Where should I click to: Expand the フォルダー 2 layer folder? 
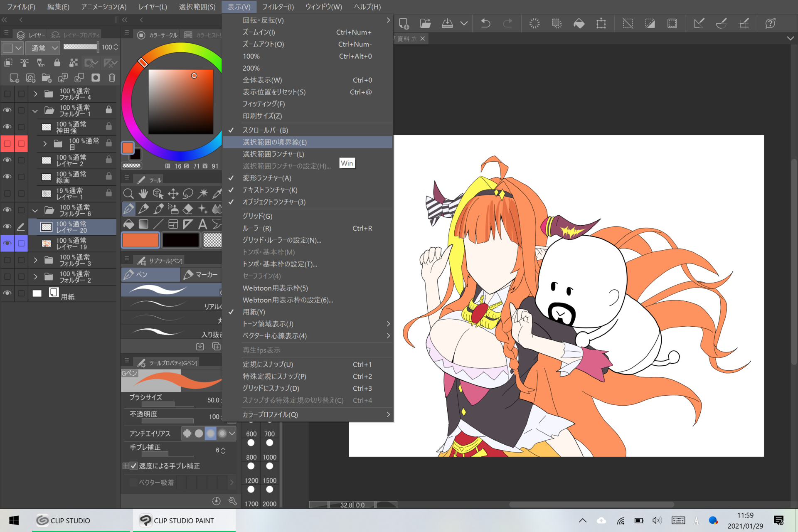point(35,277)
